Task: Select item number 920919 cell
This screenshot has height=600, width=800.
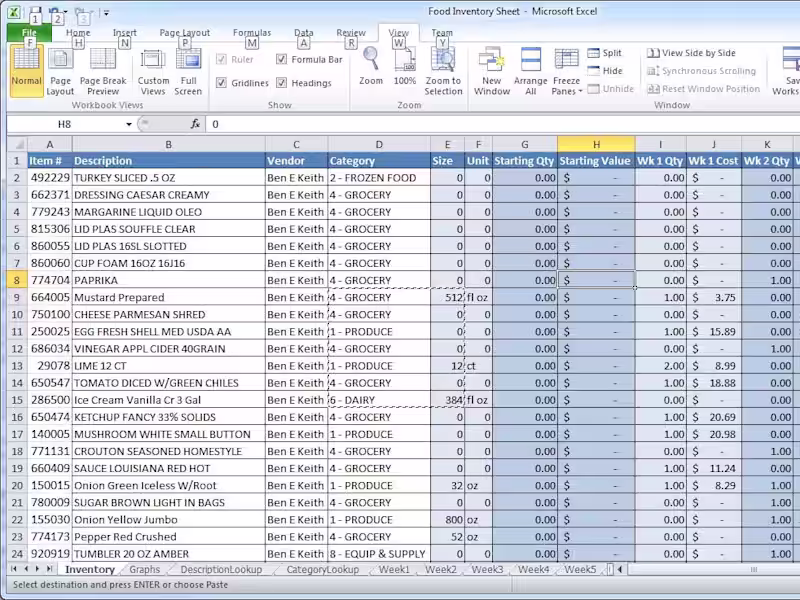Action: click(x=50, y=554)
